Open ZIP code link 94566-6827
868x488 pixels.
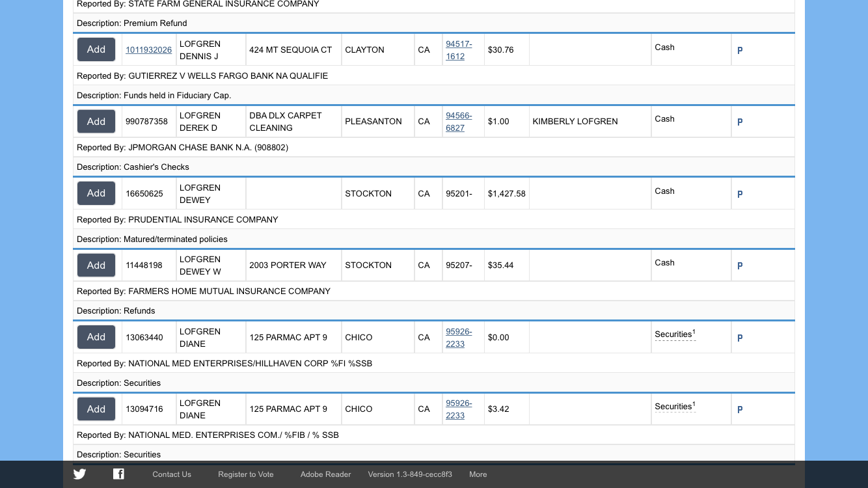[x=459, y=122]
